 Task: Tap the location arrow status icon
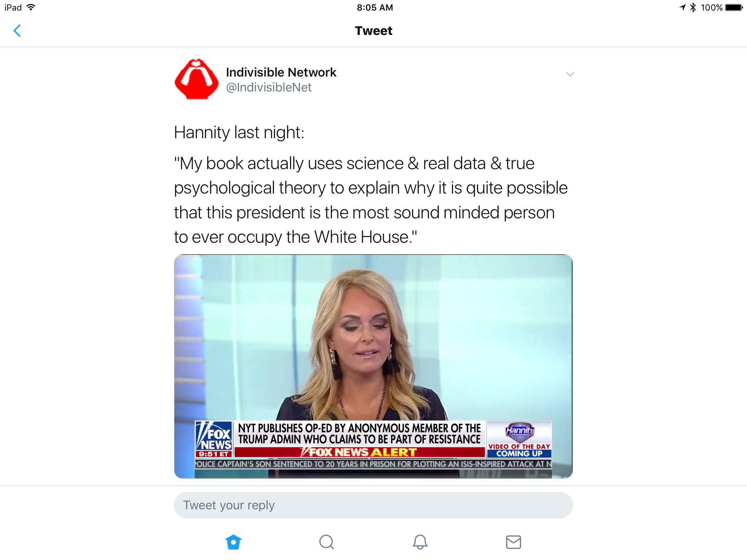(682, 7)
